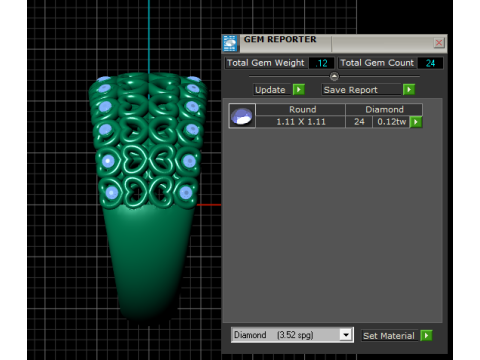Image resolution: width=480 pixels, height=360 pixels.
Task: Click green arrow next to 0.12tw
Action: [x=416, y=122]
